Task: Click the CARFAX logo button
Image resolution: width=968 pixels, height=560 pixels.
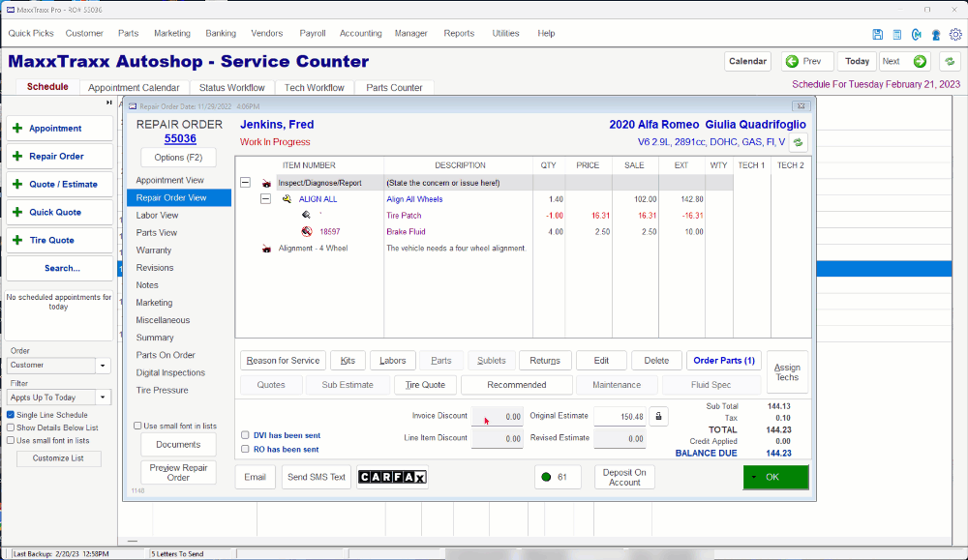Action: 392,477
